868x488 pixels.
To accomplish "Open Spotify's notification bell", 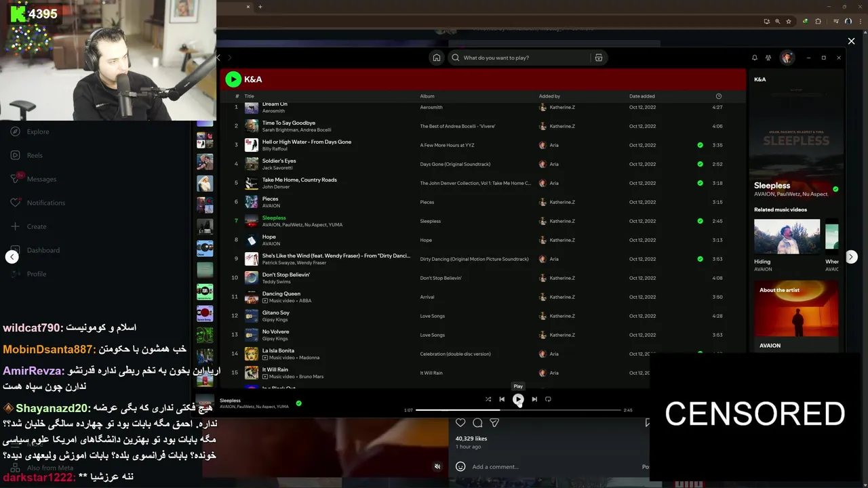I will (x=754, y=58).
